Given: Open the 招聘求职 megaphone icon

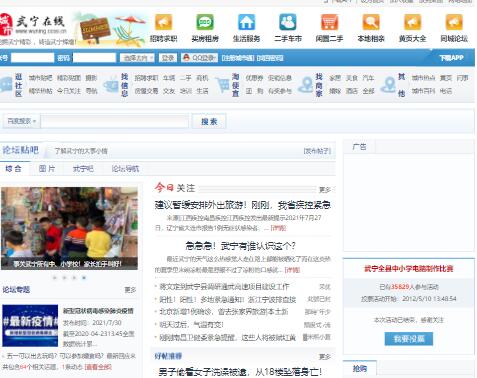Looking at the screenshot, I should (163, 22).
